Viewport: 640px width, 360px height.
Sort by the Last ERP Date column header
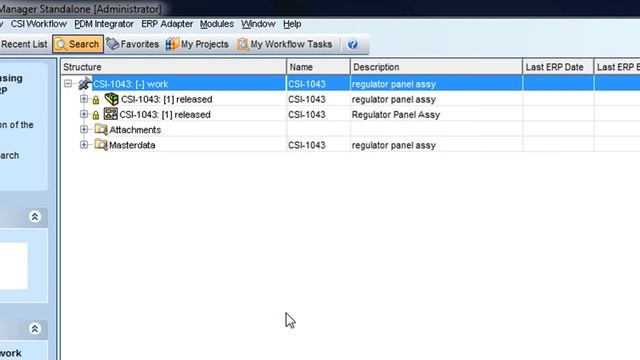click(x=558, y=67)
